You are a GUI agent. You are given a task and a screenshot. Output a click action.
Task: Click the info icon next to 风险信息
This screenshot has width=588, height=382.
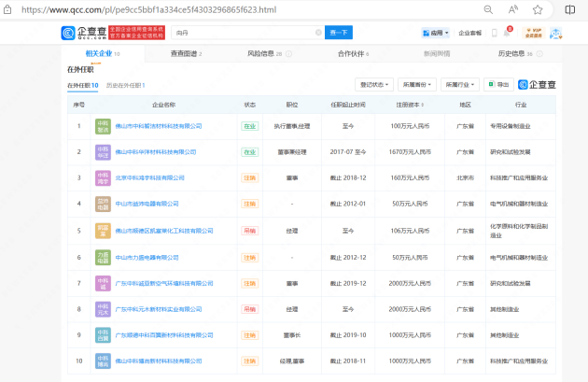(288, 54)
